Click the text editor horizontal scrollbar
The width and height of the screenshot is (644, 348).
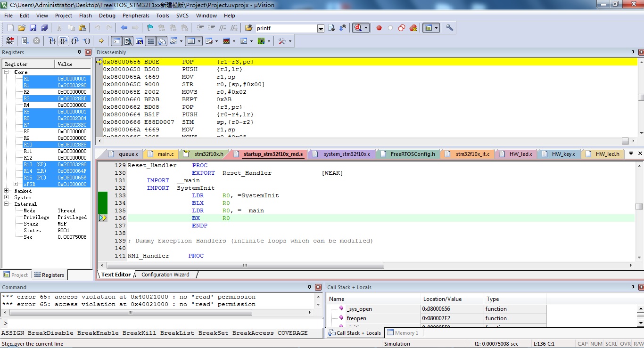pos(245,266)
